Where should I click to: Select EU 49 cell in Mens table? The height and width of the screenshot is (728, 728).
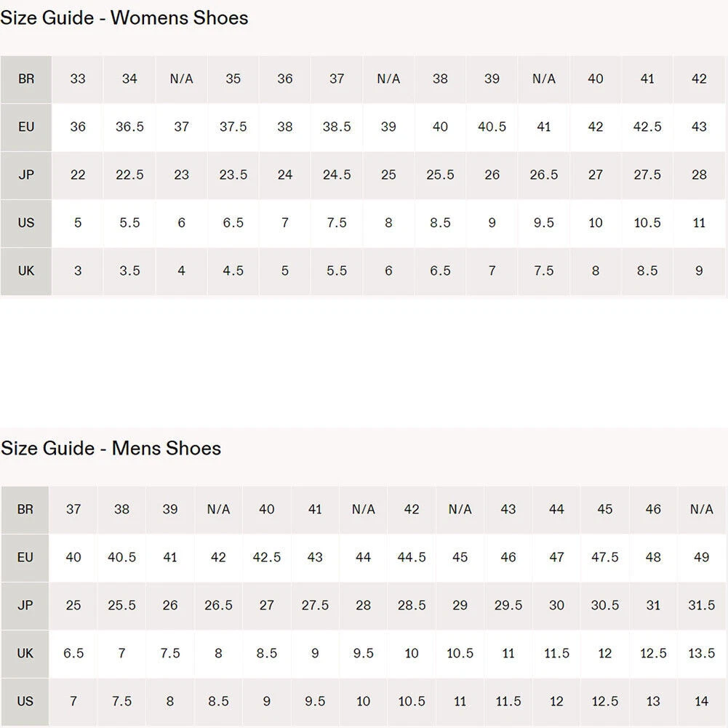tap(701, 557)
